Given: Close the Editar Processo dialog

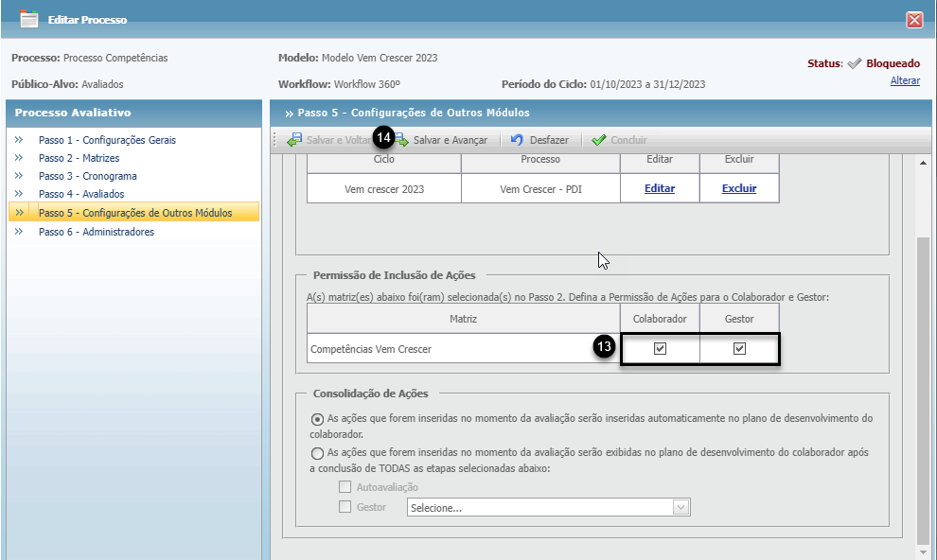Looking at the screenshot, I should click(914, 20).
